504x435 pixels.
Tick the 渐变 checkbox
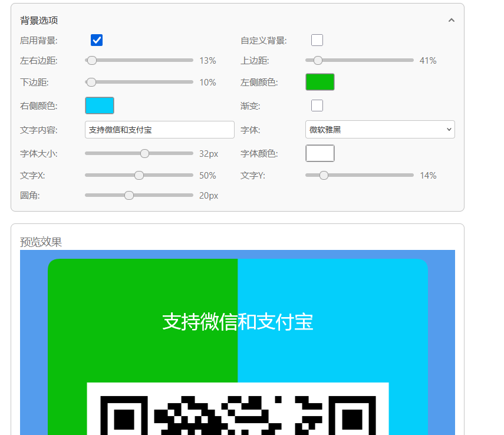click(x=317, y=106)
